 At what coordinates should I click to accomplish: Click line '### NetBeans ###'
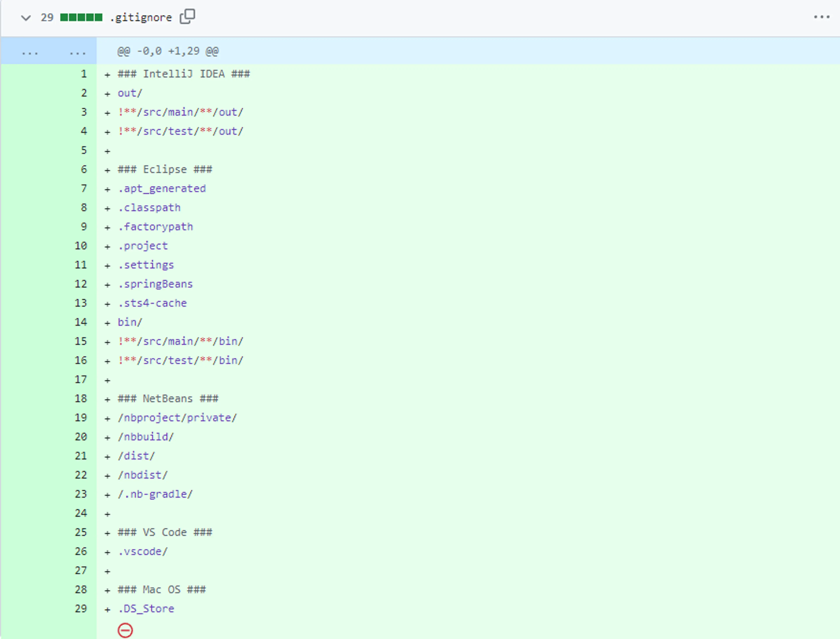[x=168, y=399]
